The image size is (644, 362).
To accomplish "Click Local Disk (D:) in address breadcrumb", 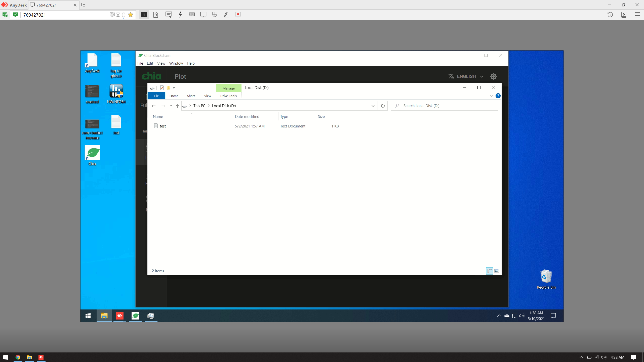I will pyautogui.click(x=224, y=106).
